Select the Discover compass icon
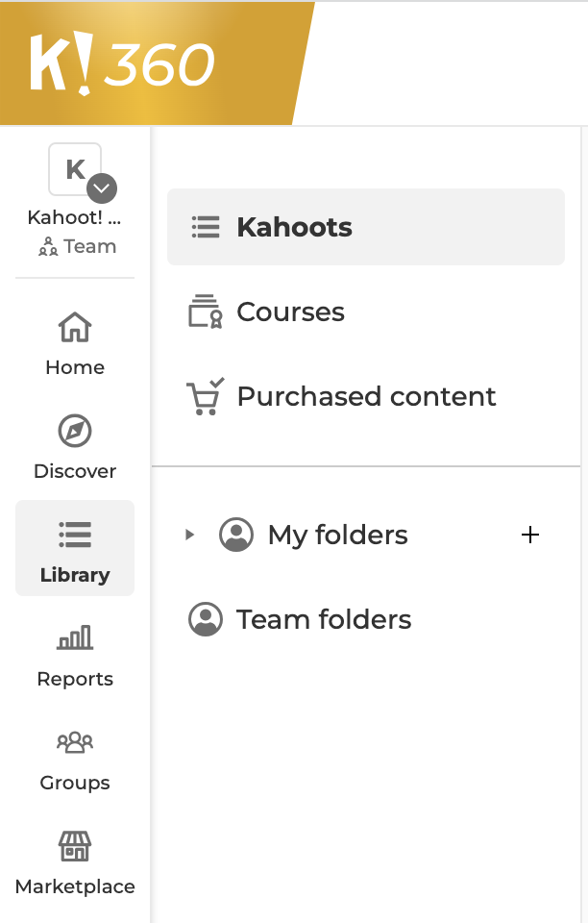Screen dimensions: 588x923 coord(75,431)
